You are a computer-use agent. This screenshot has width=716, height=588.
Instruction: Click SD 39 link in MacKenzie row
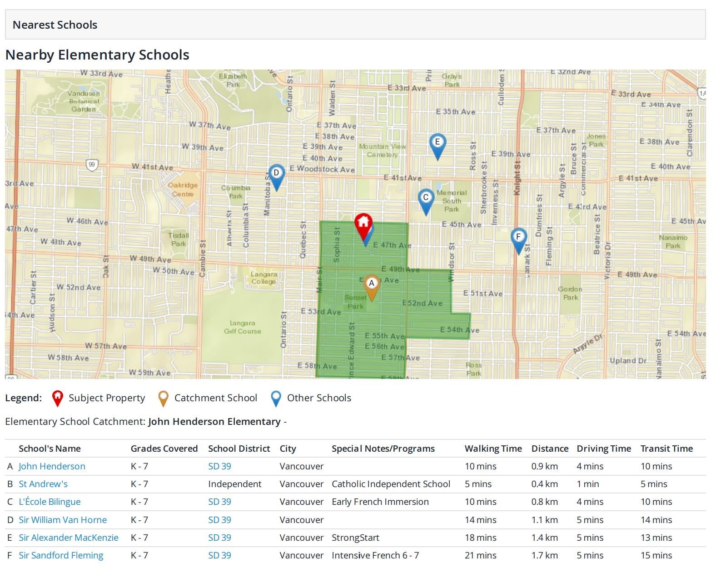tap(219, 538)
